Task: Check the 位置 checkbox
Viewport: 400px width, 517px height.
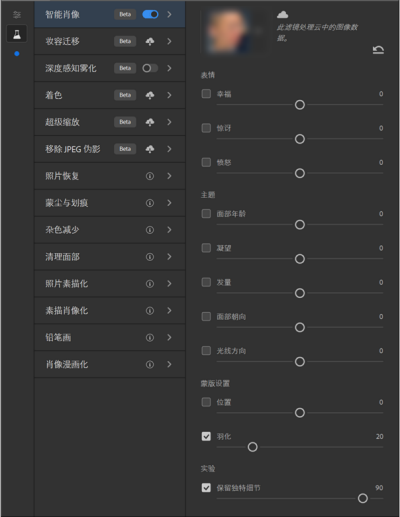Action: pos(206,402)
